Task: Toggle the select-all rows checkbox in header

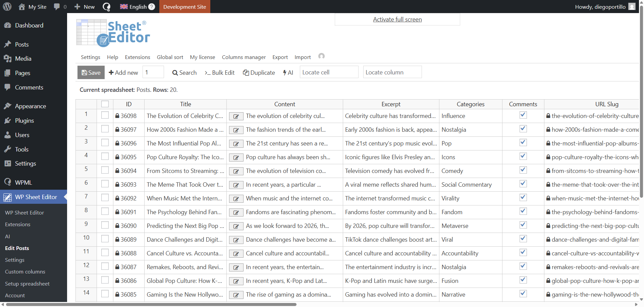Action: coord(105,104)
